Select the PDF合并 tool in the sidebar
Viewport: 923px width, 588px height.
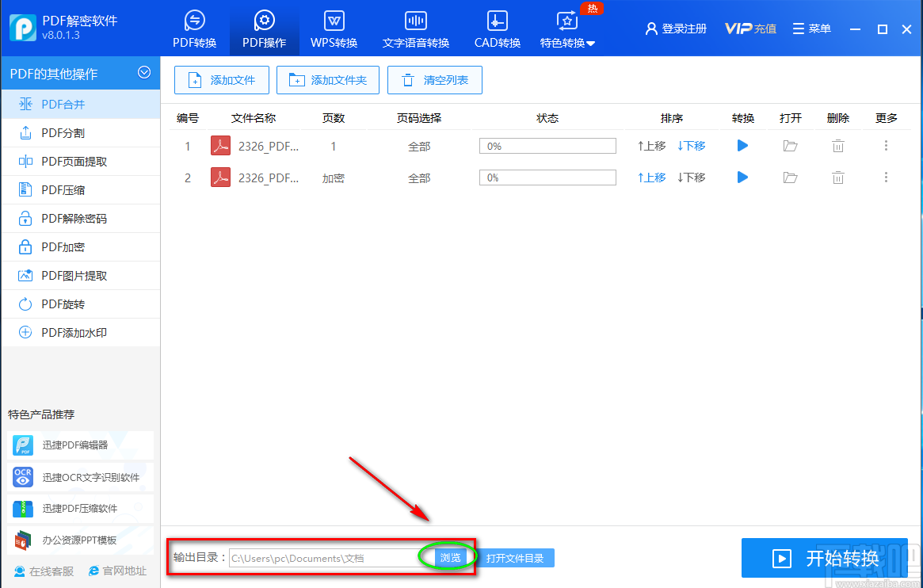[x=59, y=104]
